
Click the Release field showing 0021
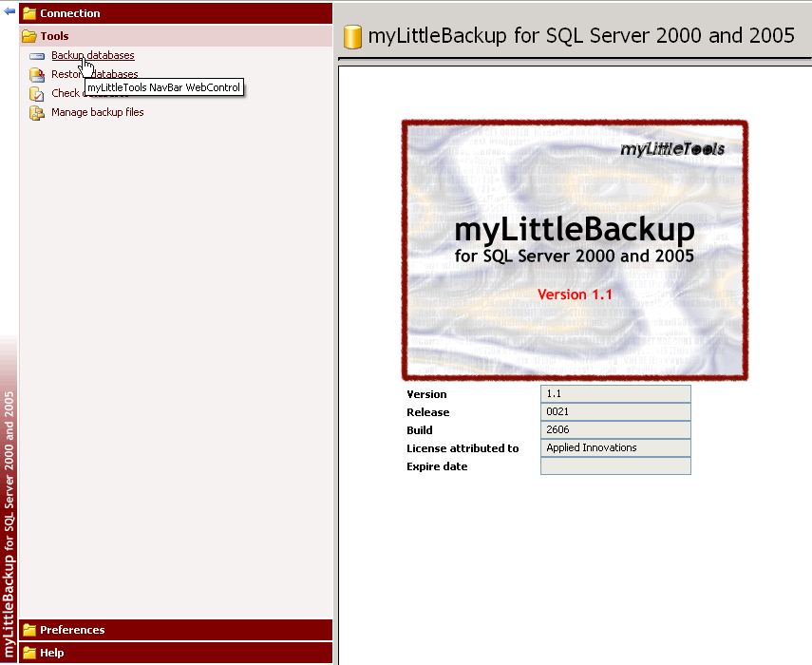click(615, 411)
